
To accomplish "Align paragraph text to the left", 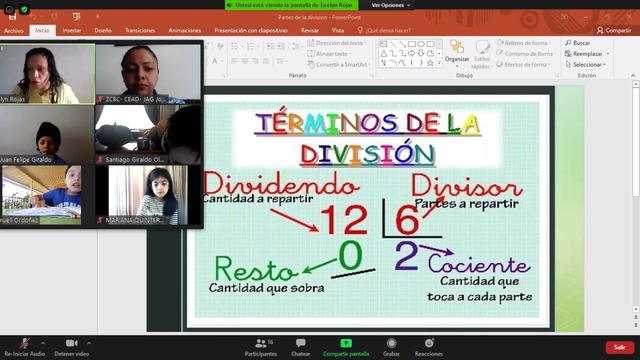I will click(x=235, y=61).
